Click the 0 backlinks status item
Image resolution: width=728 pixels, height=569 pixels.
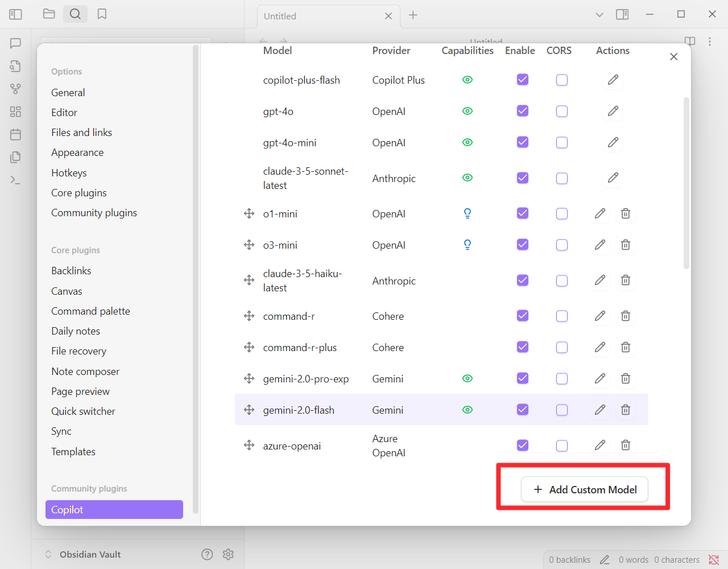pos(569,560)
